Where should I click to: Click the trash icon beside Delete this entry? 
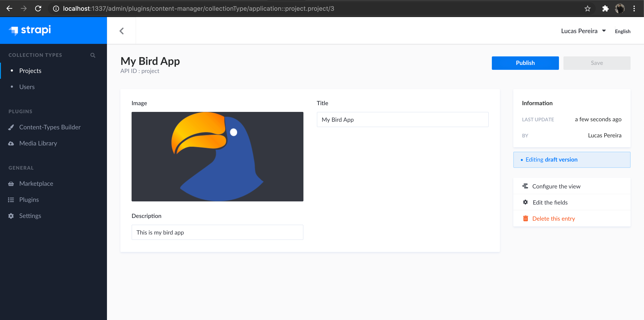point(525,218)
